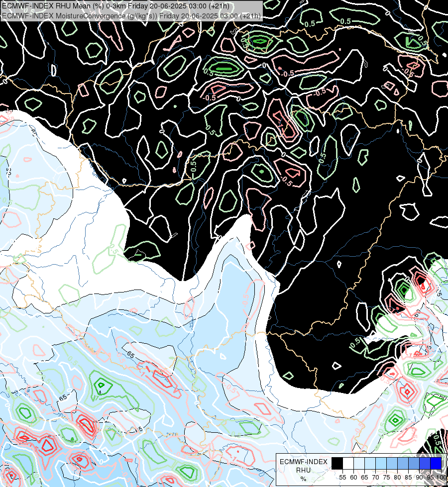Select the 70–75% legend color swatch
This screenshot has height=487, width=448.
coord(381,463)
